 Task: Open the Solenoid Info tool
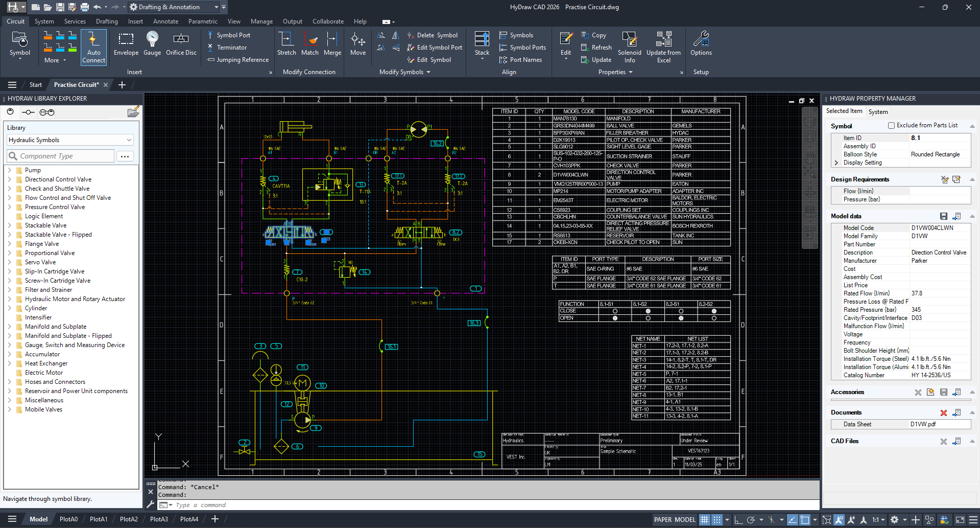tap(630, 46)
